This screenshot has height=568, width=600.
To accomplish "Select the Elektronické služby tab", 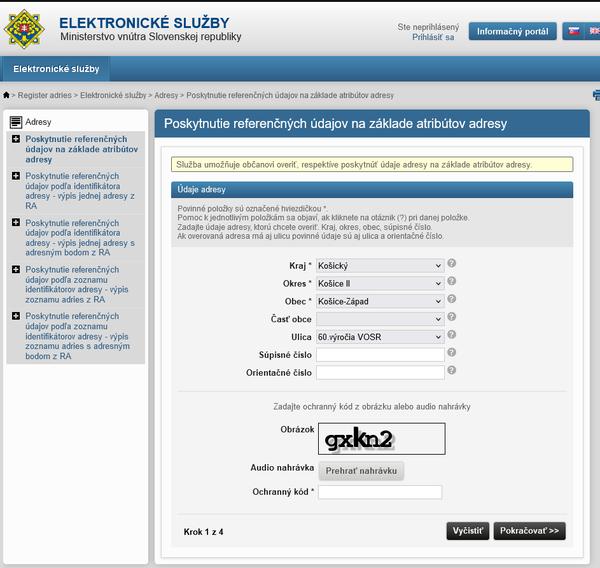I will coord(56,68).
